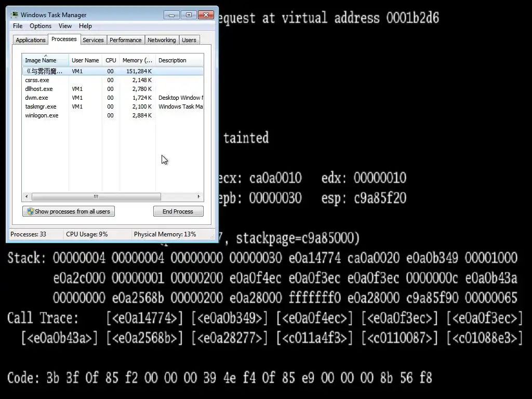Maximize the Task Manager window
The height and width of the screenshot is (399, 532).
click(189, 15)
